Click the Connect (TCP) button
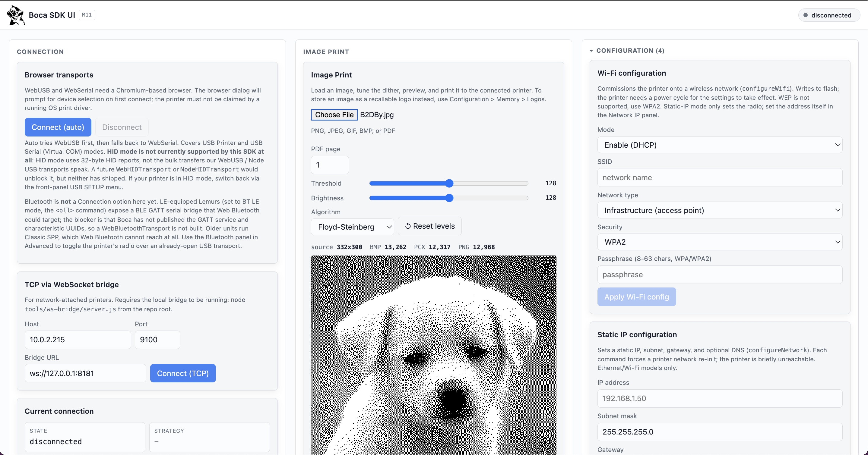868x455 pixels. [x=183, y=373]
